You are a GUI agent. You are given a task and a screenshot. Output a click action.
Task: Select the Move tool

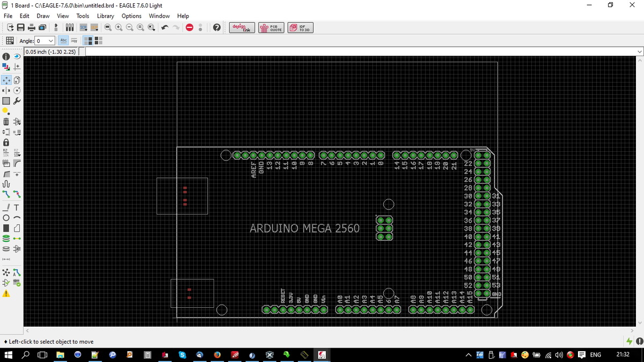pos(6,79)
